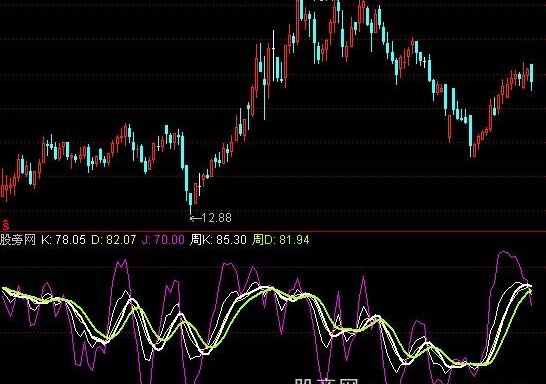Screen dimensions: 546x384
Task: Click the candlestick at the 12.88 low
Action: 190,203
